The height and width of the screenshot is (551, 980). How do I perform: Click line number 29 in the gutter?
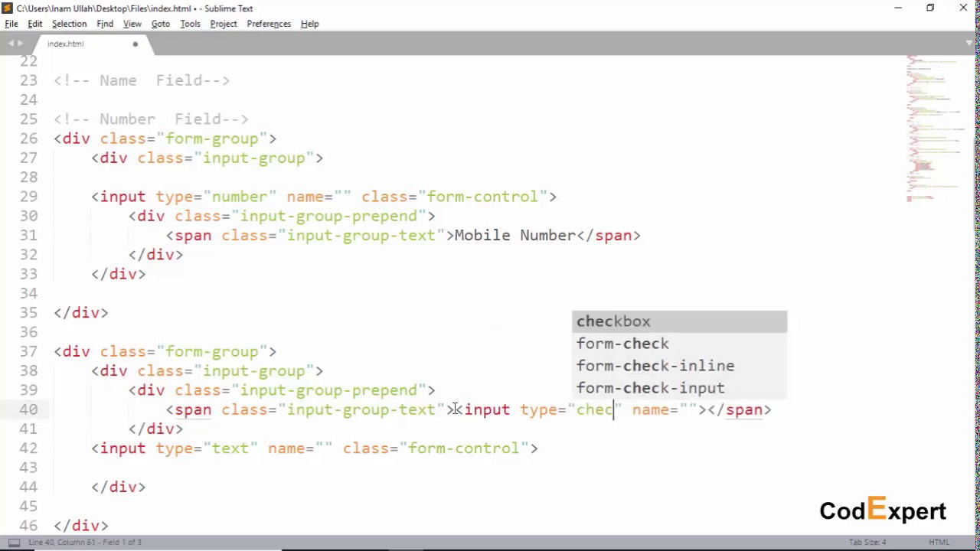[x=28, y=197]
